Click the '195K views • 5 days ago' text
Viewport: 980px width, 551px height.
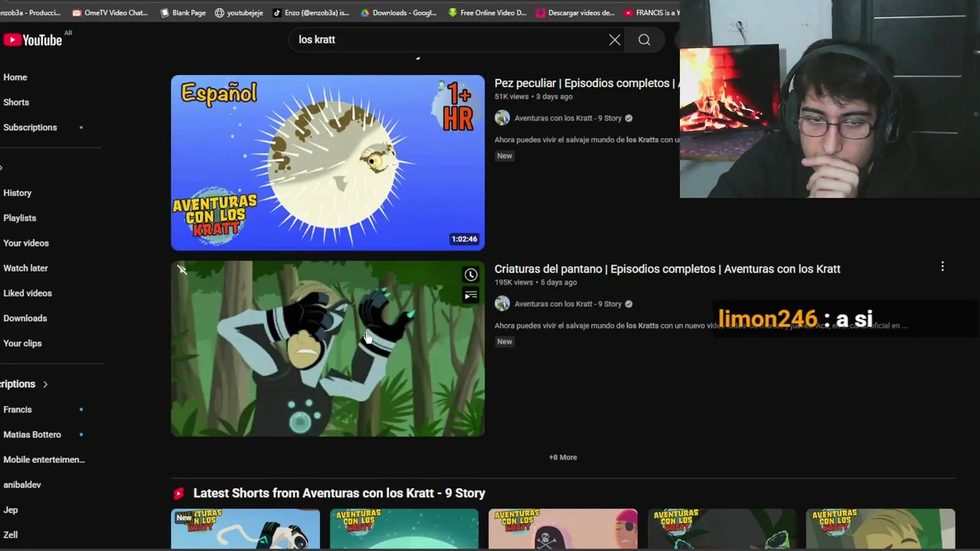click(x=536, y=283)
